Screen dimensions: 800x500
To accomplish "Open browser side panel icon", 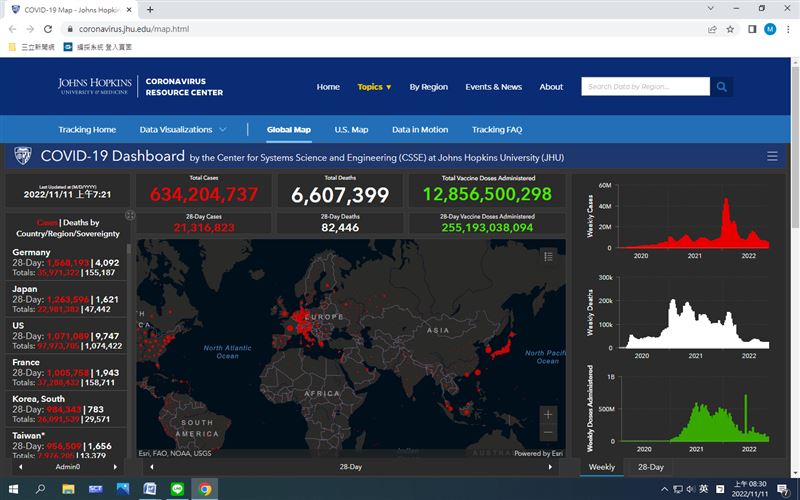I will [x=752, y=29].
